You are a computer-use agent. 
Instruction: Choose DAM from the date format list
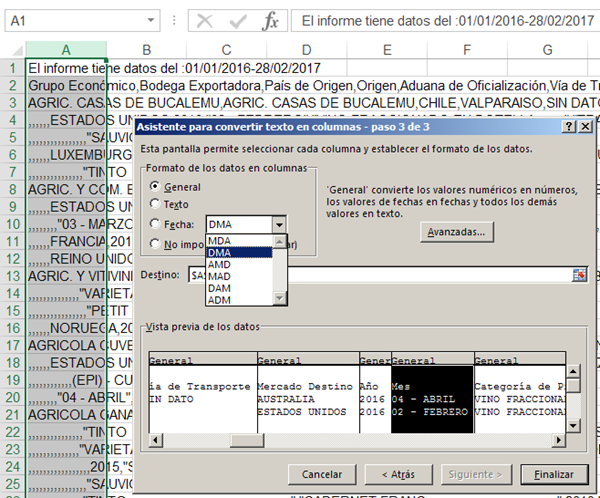coord(219,288)
